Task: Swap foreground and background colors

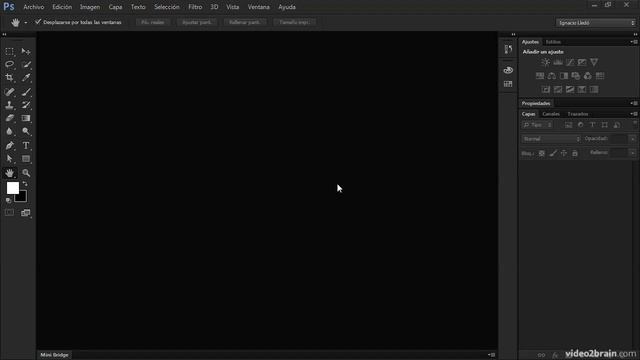Action: coord(25,184)
